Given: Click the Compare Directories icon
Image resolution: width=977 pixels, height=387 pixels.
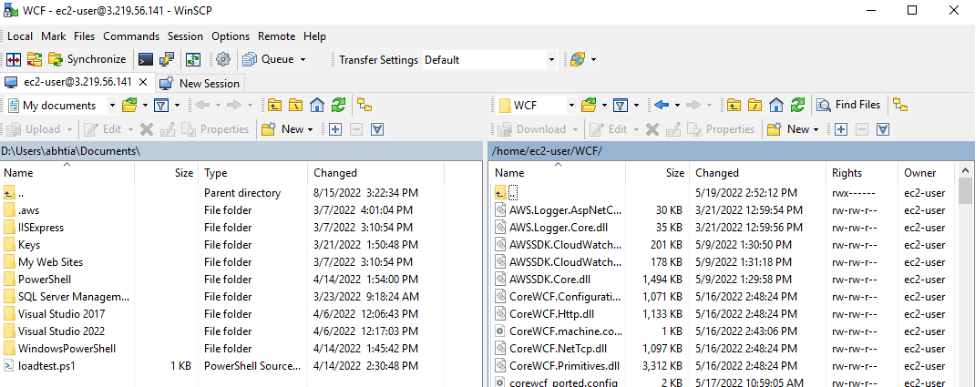Looking at the screenshot, I should [x=14, y=60].
